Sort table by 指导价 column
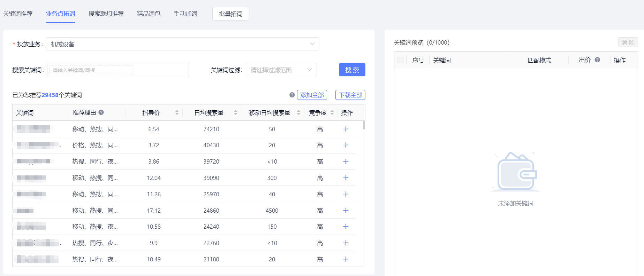This screenshot has width=644, height=276. [177, 113]
